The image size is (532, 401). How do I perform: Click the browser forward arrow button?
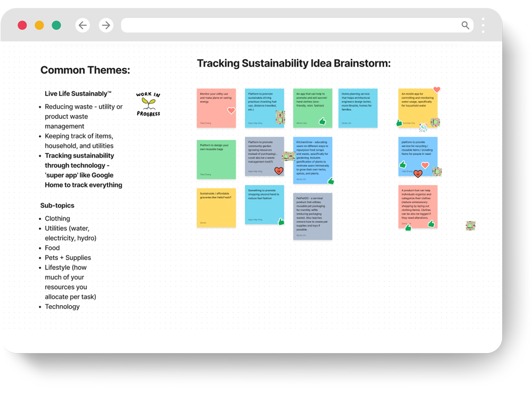(x=106, y=25)
